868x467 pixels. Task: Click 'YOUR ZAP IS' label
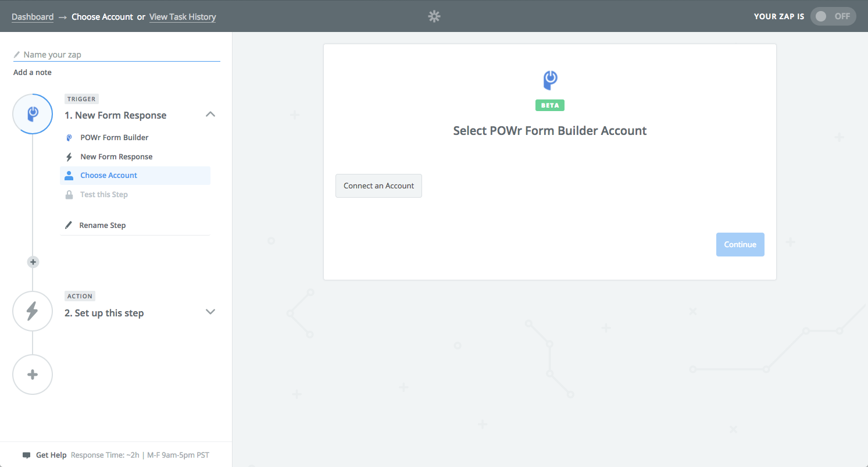click(779, 16)
